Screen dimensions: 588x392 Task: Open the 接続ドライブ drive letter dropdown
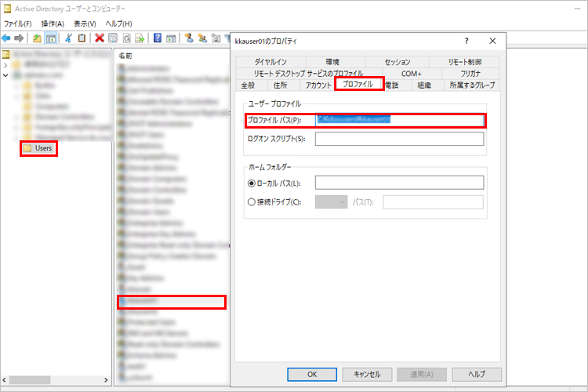[331, 202]
